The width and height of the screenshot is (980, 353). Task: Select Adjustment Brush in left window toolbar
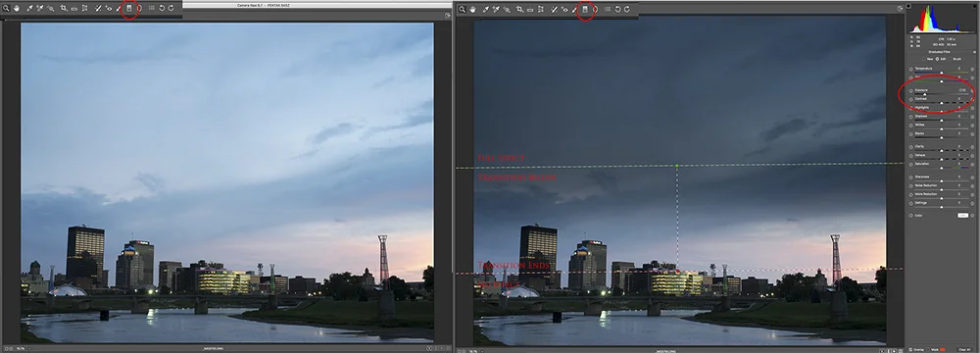119,8
